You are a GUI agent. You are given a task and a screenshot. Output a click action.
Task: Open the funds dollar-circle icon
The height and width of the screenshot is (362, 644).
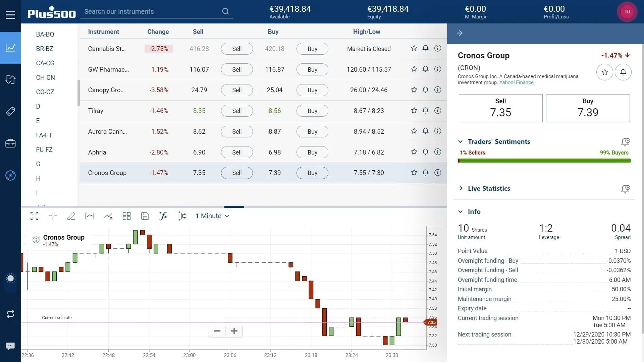click(x=10, y=175)
